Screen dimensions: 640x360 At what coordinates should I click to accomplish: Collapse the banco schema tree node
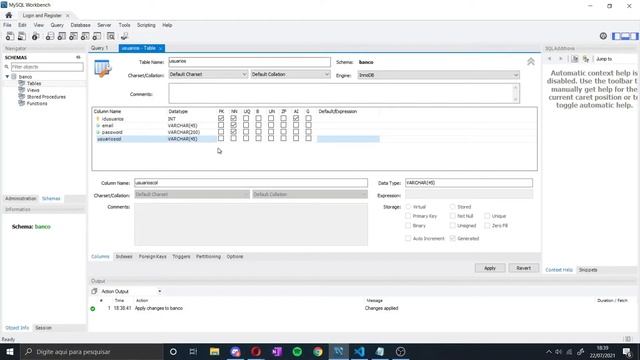[x=7, y=77]
